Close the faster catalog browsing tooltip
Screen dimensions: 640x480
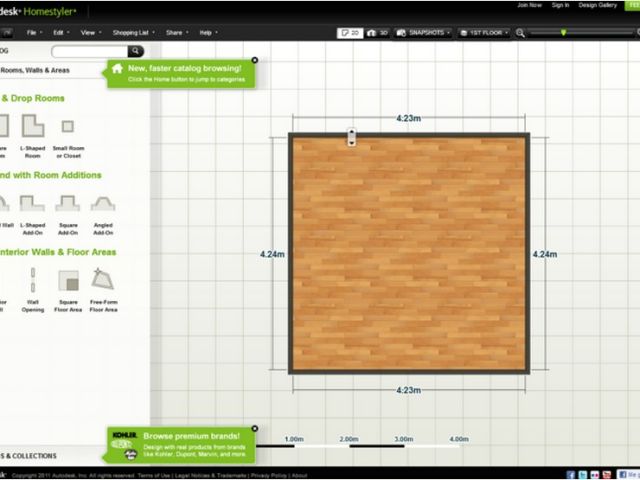(x=254, y=60)
